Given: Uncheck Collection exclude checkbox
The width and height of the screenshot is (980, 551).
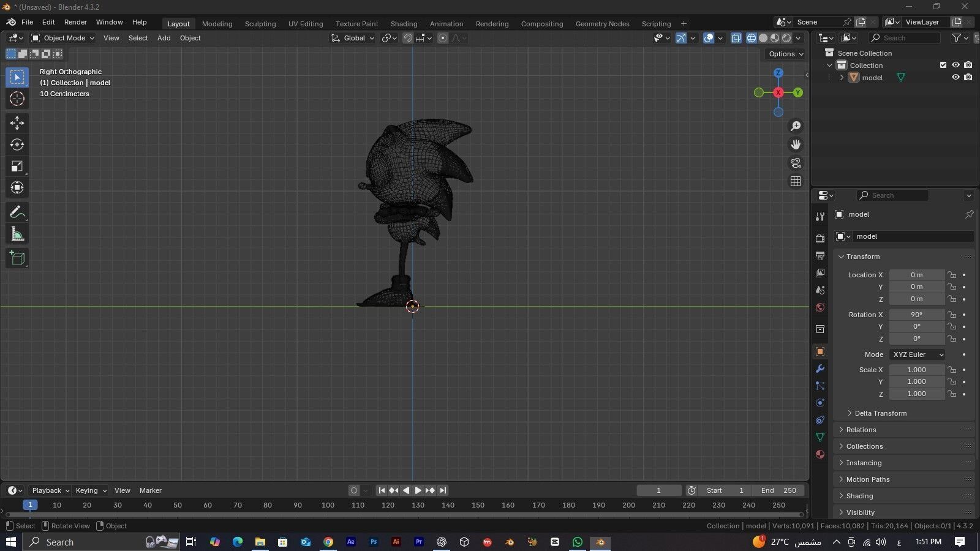Looking at the screenshot, I should [943, 65].
